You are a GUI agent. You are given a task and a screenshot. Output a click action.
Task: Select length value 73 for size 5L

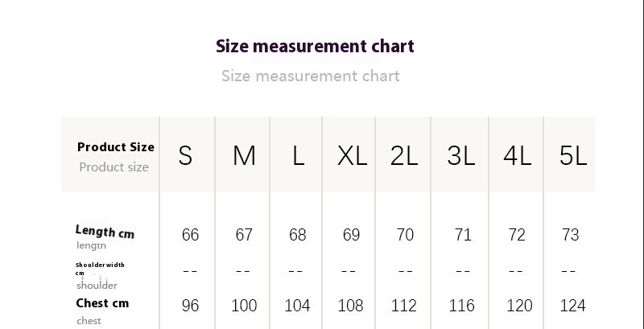[570, 235]
